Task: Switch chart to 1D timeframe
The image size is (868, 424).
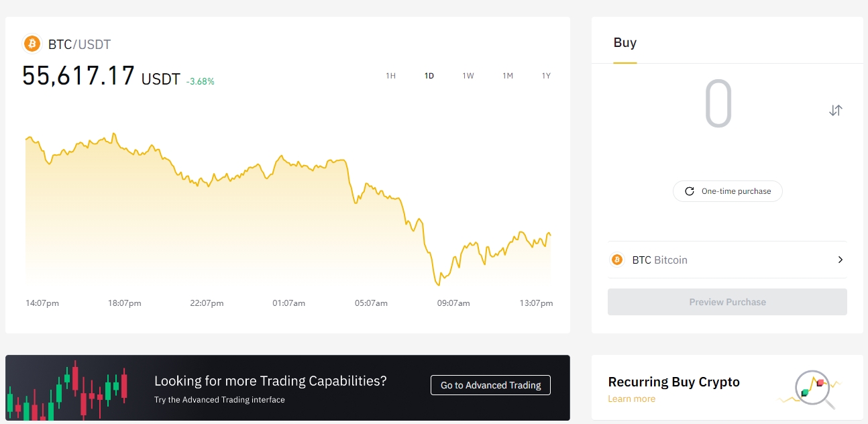Action: point(429,76)
